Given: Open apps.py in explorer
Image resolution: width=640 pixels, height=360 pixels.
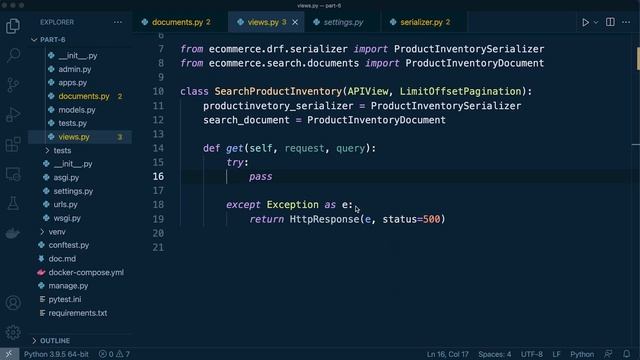Looking at the screenshot, I should [72, 83].
